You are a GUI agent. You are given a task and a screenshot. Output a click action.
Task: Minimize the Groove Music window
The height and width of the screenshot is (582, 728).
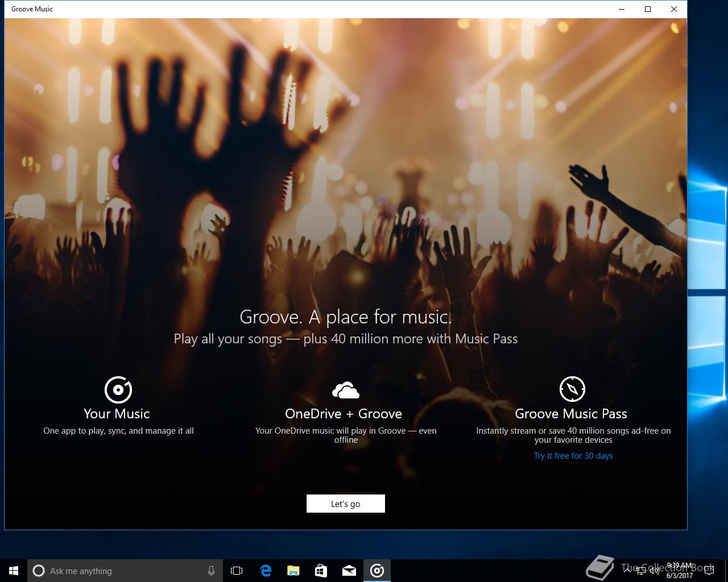point(622,9)
